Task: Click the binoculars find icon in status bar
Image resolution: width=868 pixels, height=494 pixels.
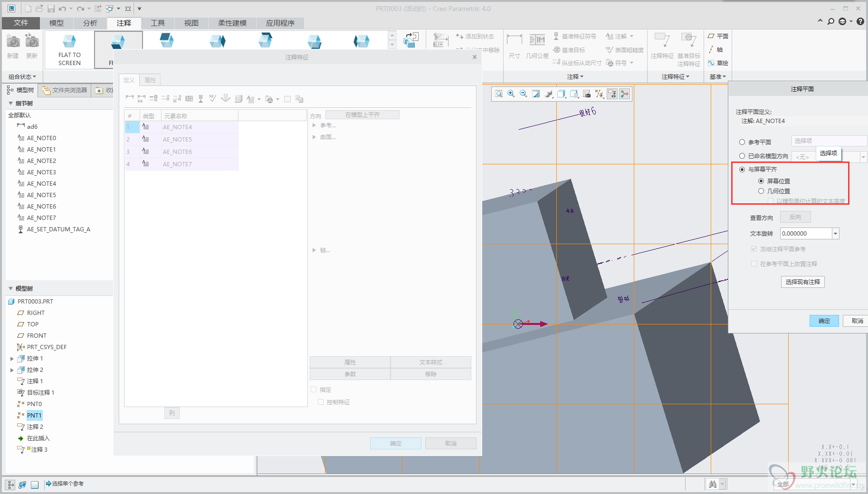Action: [x=712, y=484]
